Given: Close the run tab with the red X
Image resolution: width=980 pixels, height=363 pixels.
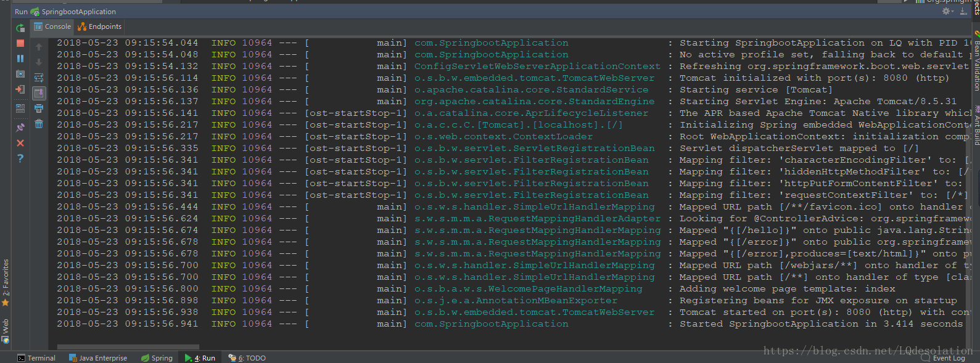Looking at the screenshot, I should click(20, 143).
